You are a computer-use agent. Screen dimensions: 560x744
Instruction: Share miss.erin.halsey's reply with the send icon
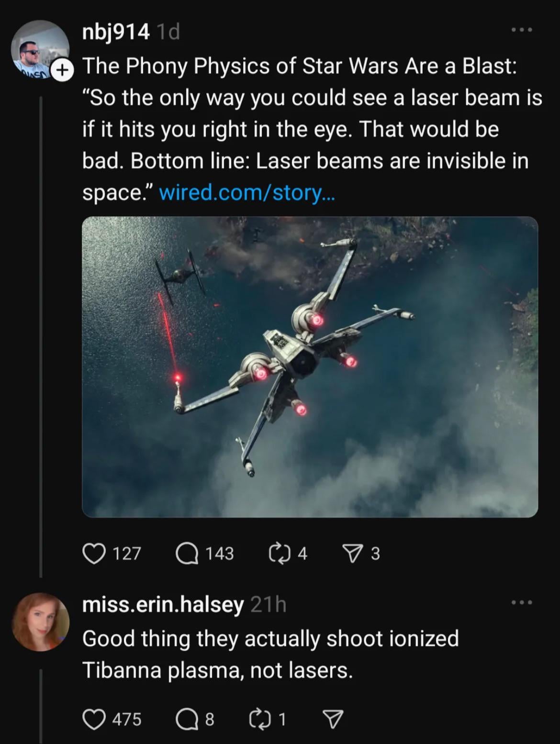pos(333,719)
